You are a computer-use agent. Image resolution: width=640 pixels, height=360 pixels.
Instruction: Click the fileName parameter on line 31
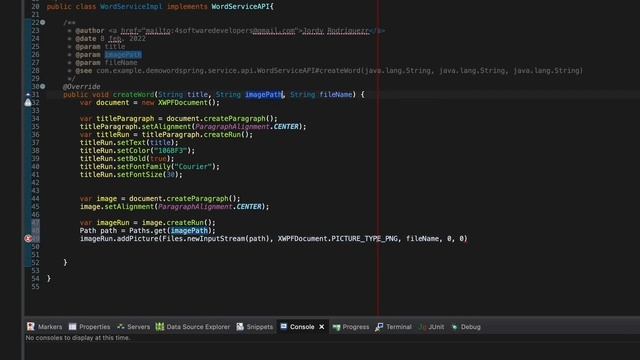click(336, 95)
